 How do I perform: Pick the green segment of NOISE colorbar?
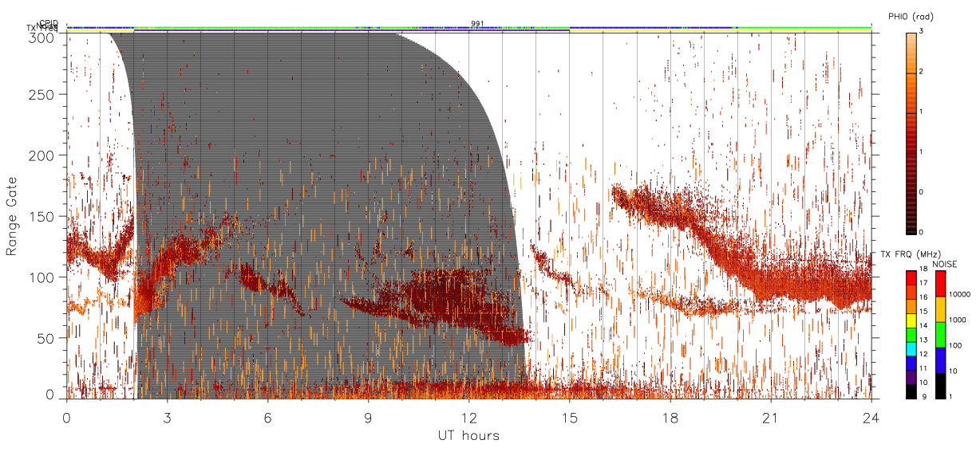941,335
